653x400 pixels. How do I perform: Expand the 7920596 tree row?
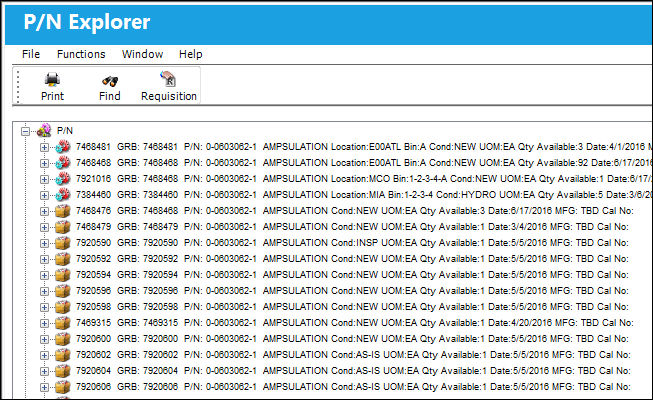pos(44,292)
